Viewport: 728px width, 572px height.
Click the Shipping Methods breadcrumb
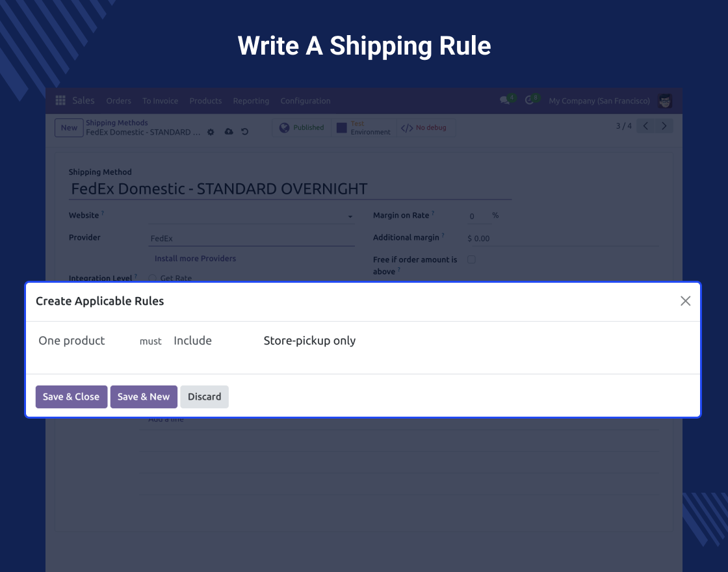(x=116, y=123)
